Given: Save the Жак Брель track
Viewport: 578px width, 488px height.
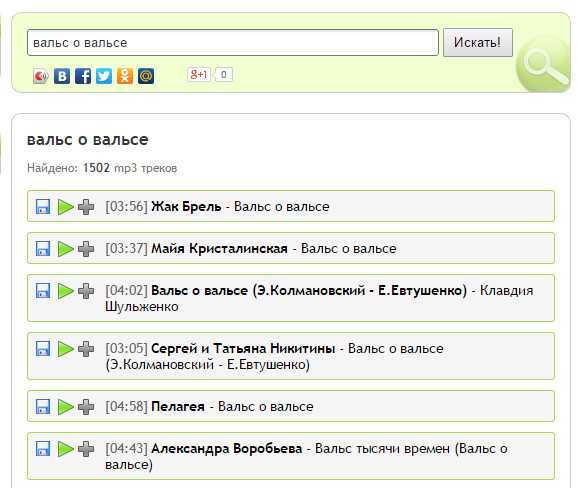Looking at the screenshot, I should (43, 207).
